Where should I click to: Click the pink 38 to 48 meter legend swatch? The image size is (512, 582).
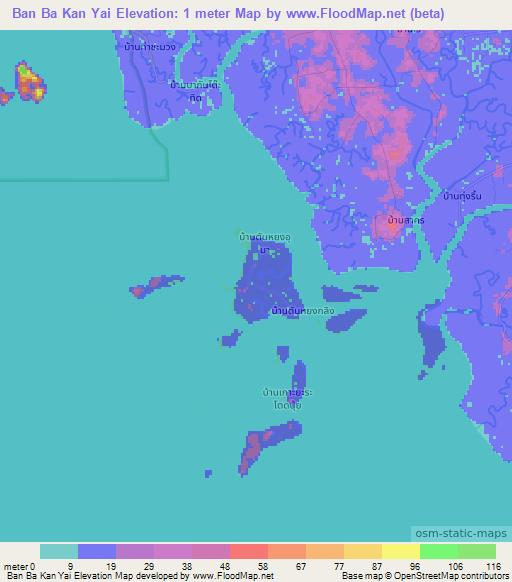point(211,551)
